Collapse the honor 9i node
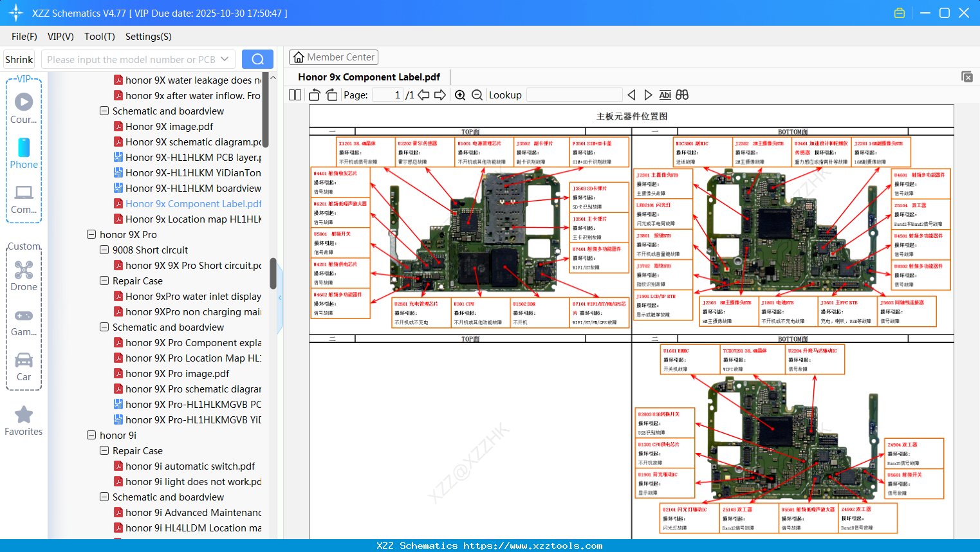 tap(91, 435)
